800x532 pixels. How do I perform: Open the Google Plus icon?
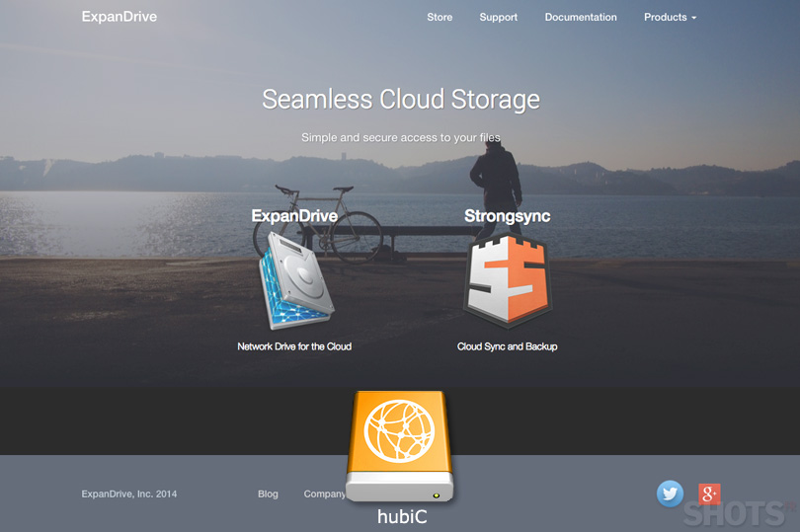[709, 494]
